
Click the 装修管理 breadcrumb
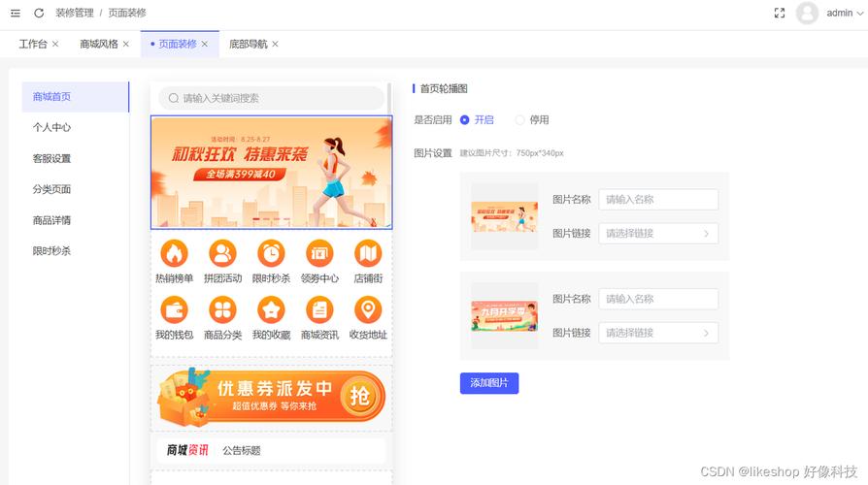[x=75, y=13]
